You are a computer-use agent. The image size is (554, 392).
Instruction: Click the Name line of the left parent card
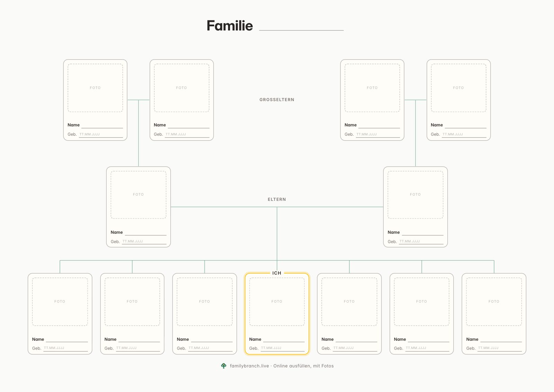pyautogui.click(x=145, y=234)
